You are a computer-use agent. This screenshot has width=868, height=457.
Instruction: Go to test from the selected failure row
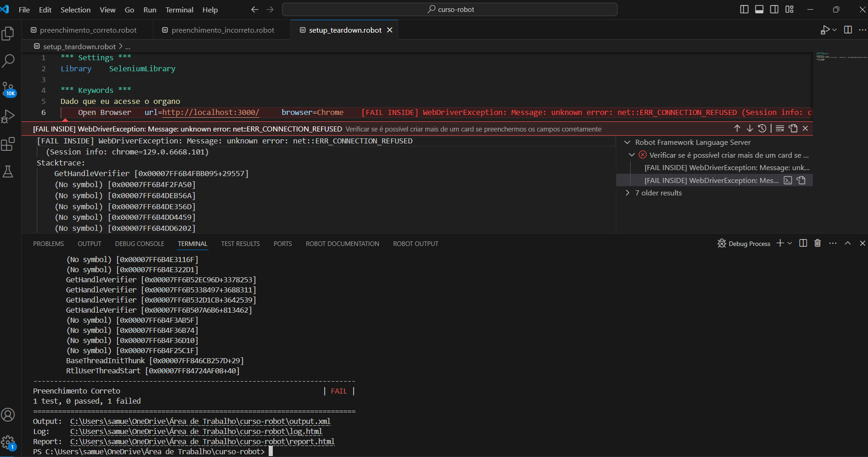(x=801, y=180)
